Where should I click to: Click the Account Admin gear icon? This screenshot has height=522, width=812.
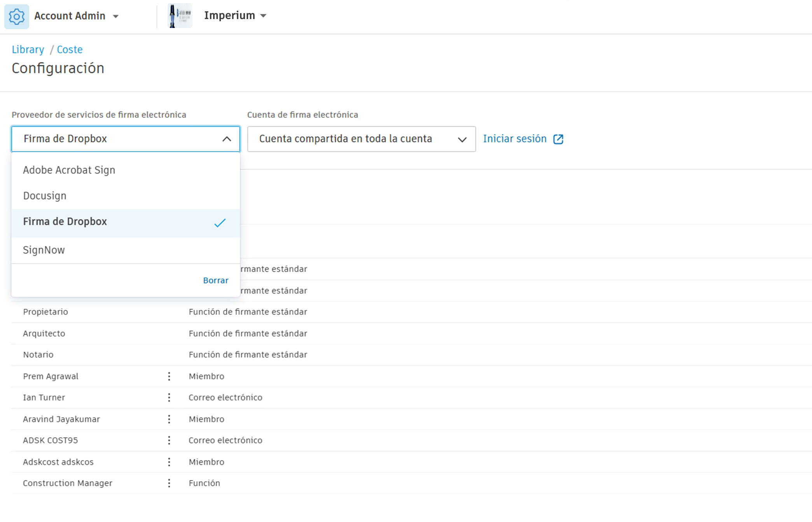point(16,16)
